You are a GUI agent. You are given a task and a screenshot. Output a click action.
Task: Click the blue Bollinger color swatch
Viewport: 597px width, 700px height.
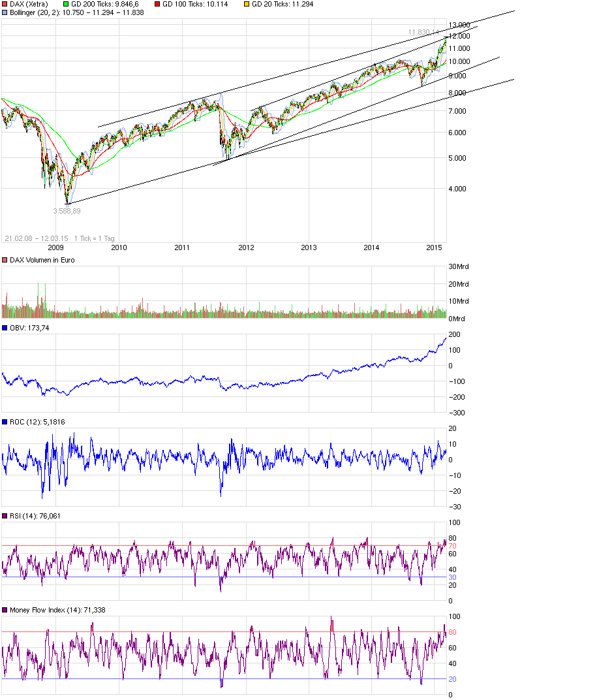(x=5, y=12)
